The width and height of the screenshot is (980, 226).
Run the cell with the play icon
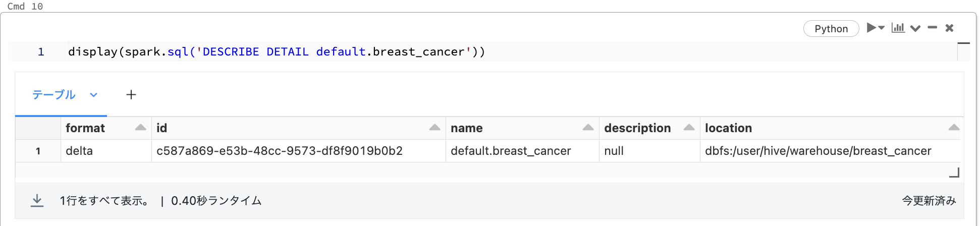(872, 28)
